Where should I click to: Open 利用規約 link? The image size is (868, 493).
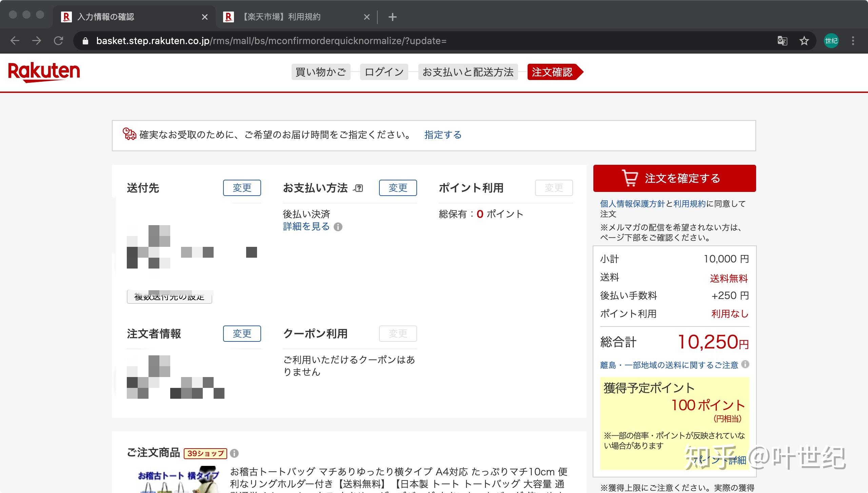click(689, 204)
